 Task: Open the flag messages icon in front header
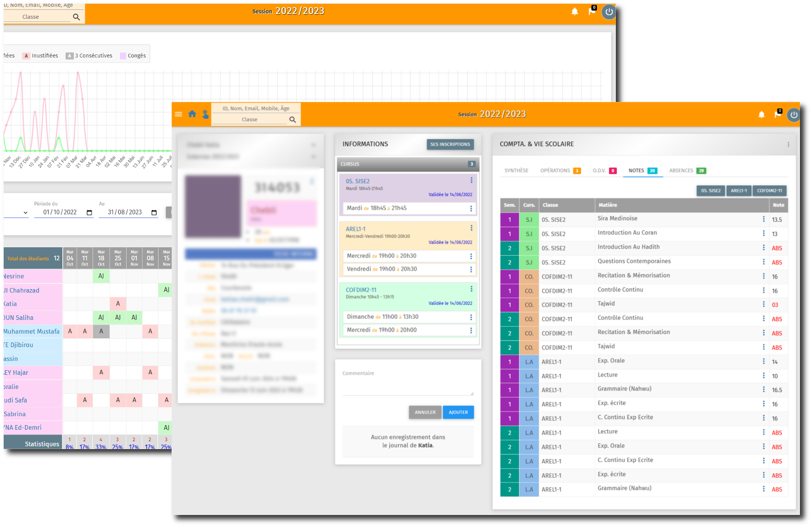click(x=777, y=114)
